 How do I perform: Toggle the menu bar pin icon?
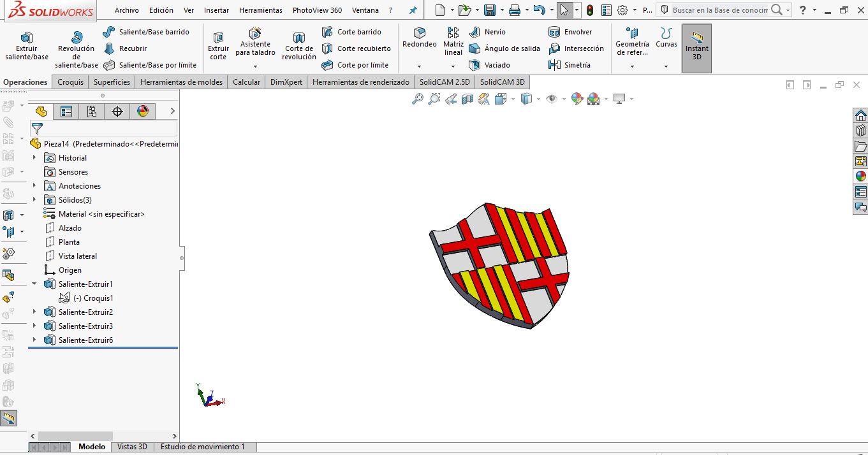(413, 10)
